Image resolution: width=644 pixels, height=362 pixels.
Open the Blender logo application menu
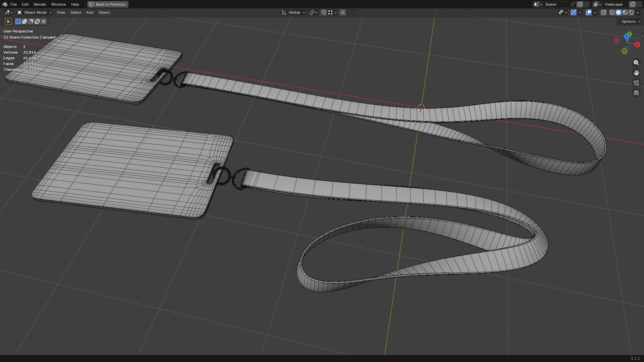pyautogui.click(x=5, y=4)
